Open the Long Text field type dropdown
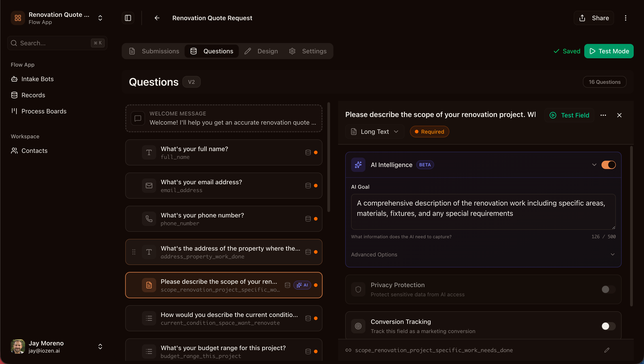The image size is (644, 364). click(374, 131)
